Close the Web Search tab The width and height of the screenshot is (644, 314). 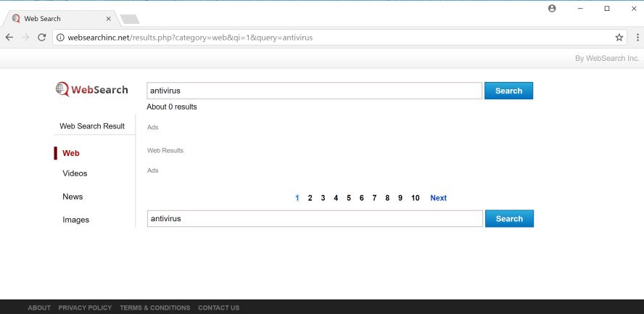click(109, 19)
